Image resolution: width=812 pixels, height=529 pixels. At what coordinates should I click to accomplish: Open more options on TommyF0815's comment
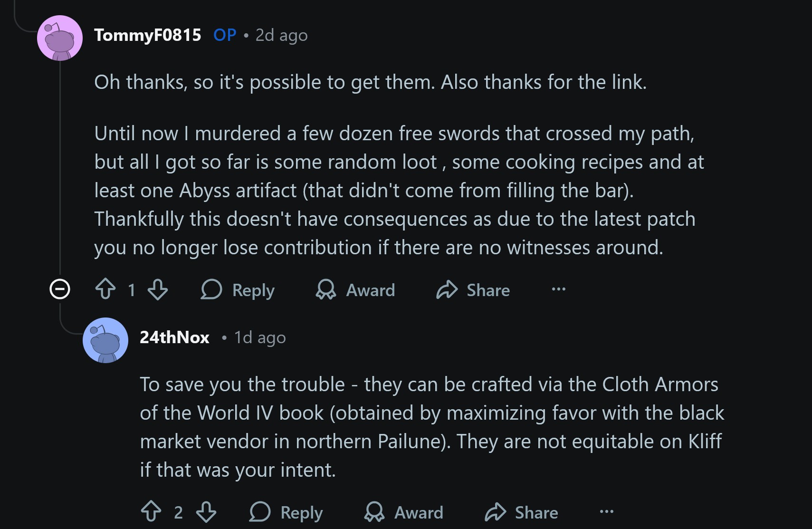559,289
